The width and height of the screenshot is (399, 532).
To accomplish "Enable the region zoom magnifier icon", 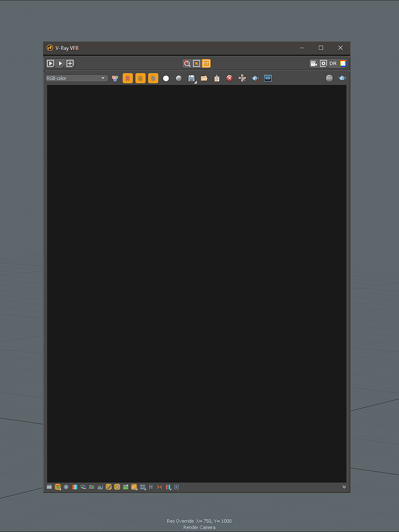I will (x=187, y=64).
